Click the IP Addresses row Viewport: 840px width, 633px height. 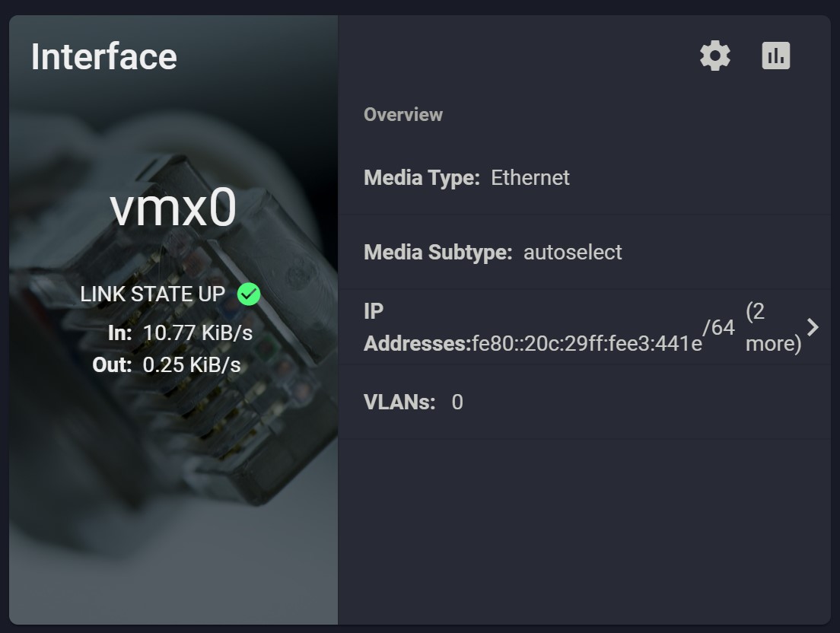click(x=584, y=327)
